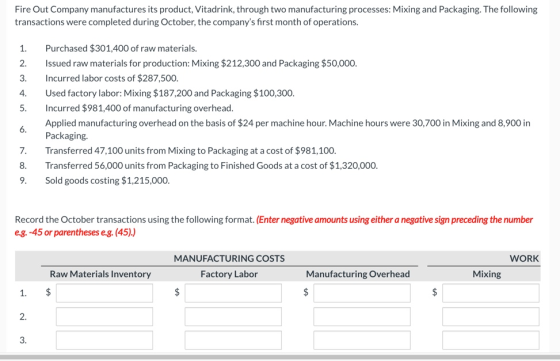This screenshot has height=361, width=560.
Task: Click Factory Labor field for row 1
Action: click(233, 293)
